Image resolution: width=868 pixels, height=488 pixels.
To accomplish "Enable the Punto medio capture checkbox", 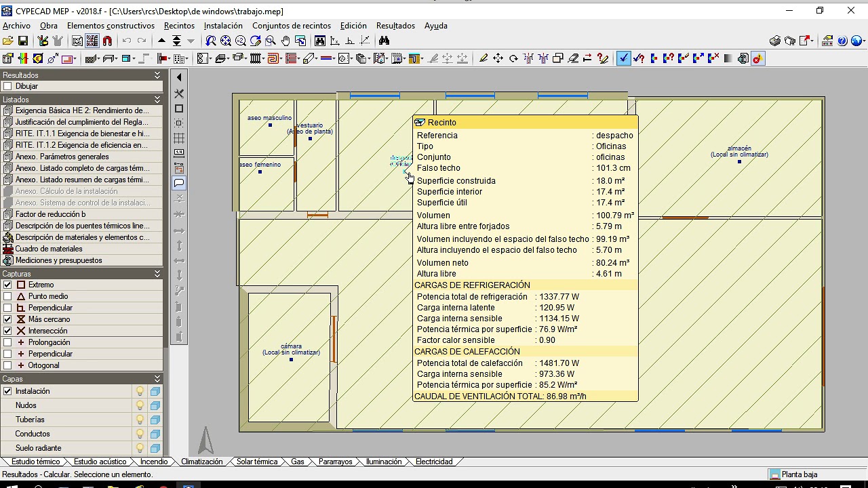I will [7, 296].
